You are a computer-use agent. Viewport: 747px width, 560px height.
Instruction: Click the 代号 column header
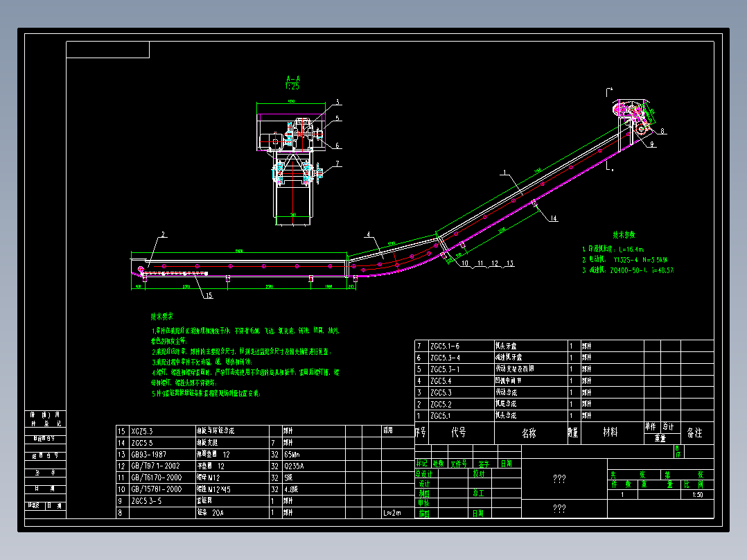458,432
